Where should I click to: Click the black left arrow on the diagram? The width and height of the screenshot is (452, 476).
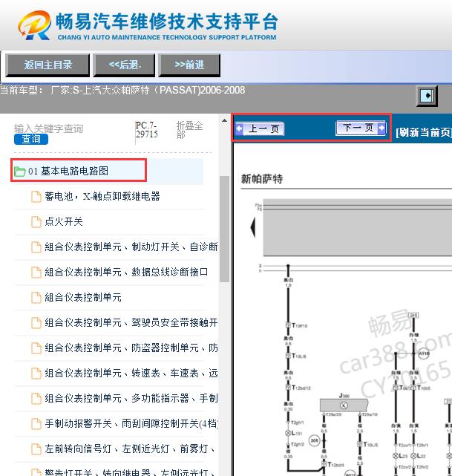[252, 227]
